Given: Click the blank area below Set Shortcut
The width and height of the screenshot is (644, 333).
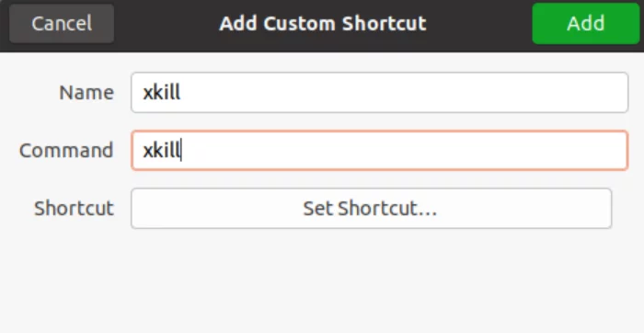Looking at the screenshot, I should coord(322,281).
